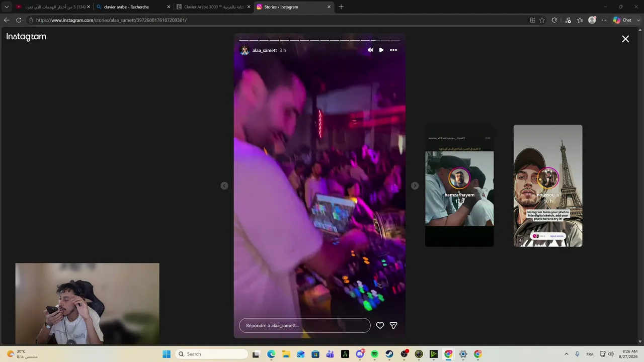Screen dimensions: 644x362
Task: Close the clavier arabe - Recherche tab
Action: 169,7
